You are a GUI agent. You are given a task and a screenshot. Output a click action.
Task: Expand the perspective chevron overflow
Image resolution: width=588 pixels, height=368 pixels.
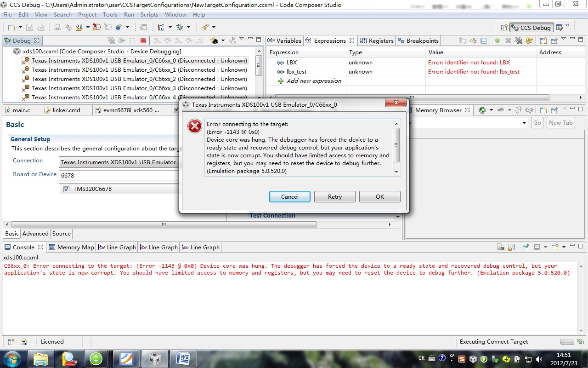tap(568, 26)
